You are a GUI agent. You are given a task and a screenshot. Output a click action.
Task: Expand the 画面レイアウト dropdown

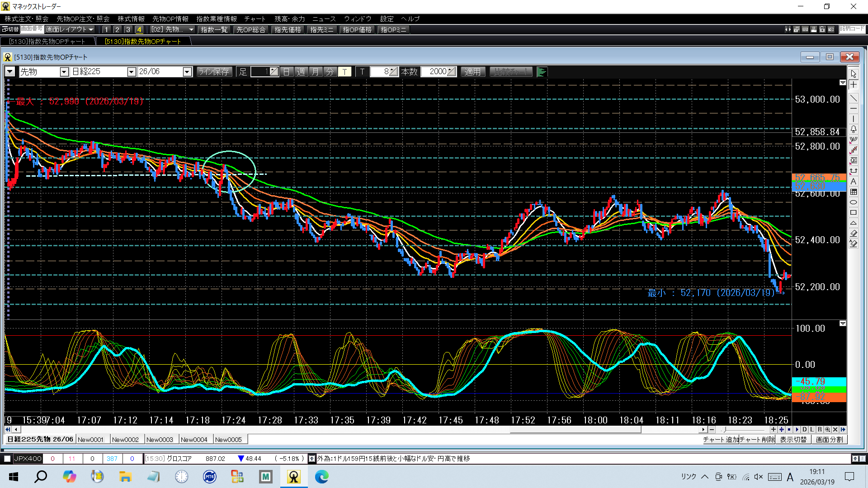70,29
